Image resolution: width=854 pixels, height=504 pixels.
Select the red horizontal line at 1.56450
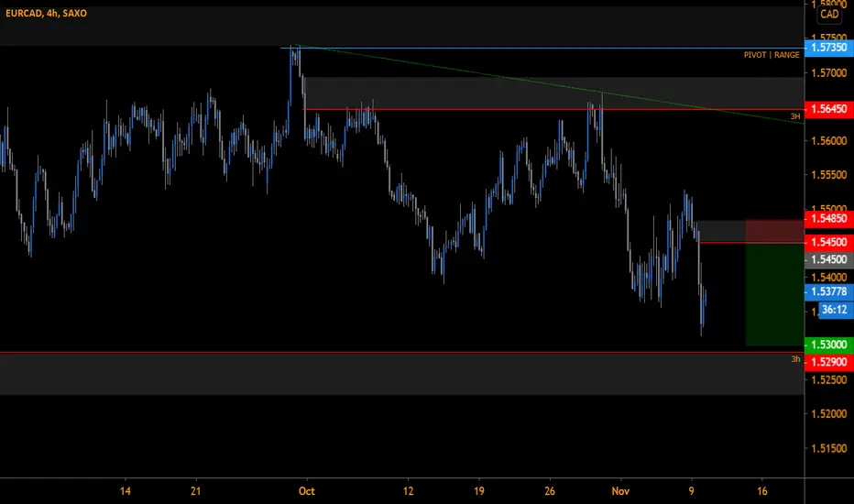[x=553, y=110]
